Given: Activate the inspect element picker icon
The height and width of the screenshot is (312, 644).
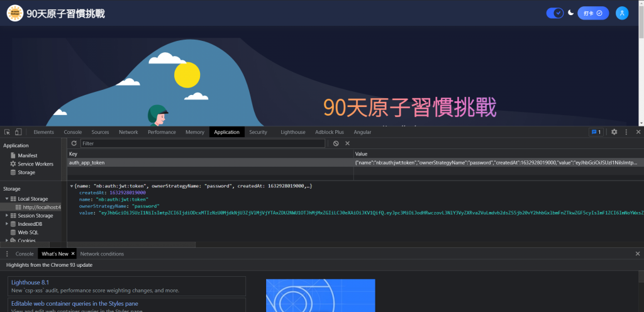Looking at the screenshot, I should pyautogui.click(x=7, y=131).
